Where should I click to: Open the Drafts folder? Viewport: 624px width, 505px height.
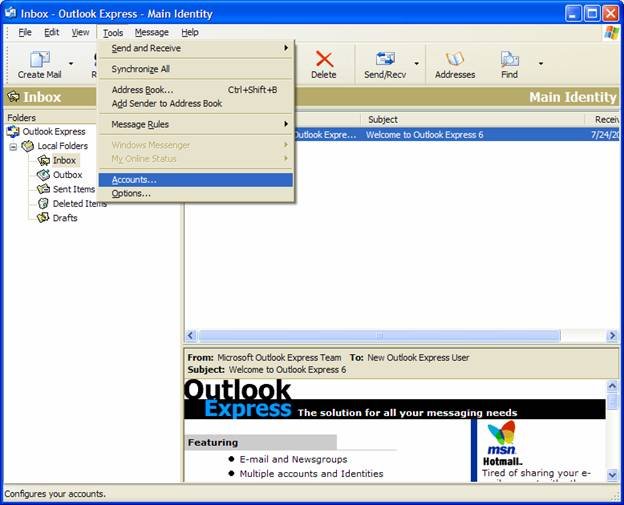click(x=65, y=218)
